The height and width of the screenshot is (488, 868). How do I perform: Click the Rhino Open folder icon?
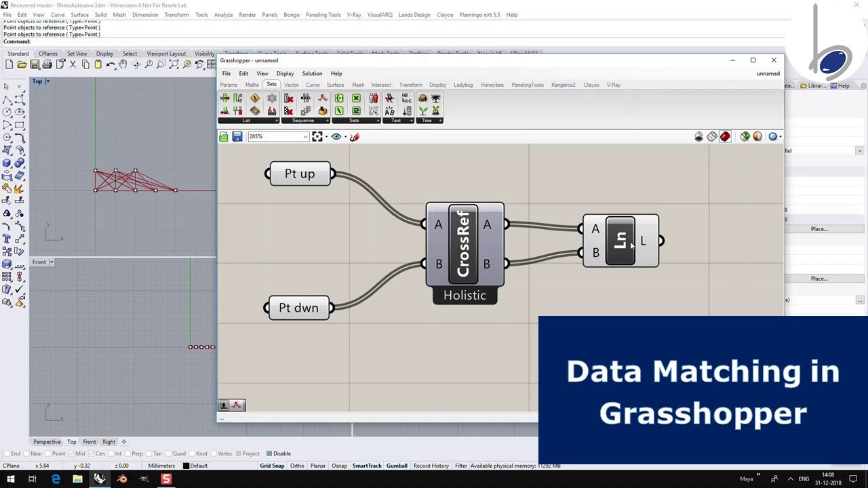pos(22,64)
